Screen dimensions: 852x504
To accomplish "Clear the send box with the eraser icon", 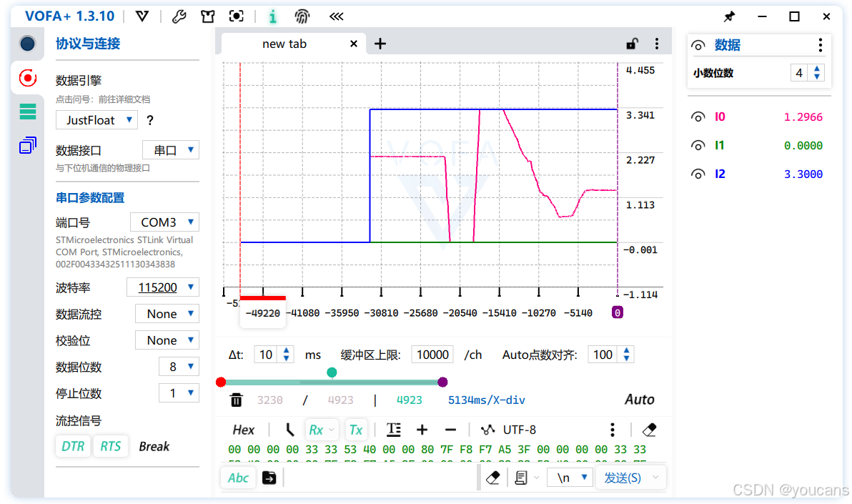I will click(x=493, y=478).
